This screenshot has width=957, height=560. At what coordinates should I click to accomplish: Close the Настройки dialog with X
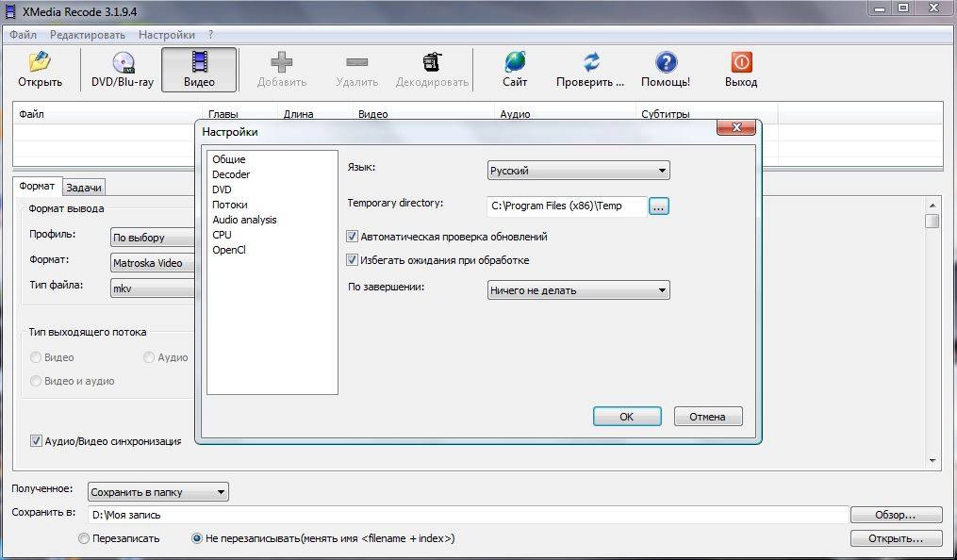[735, 127]
